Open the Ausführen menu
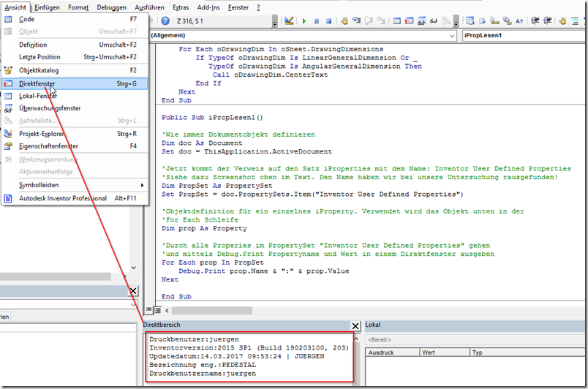Screen dimensions: 588x389 tap(149, 7)
